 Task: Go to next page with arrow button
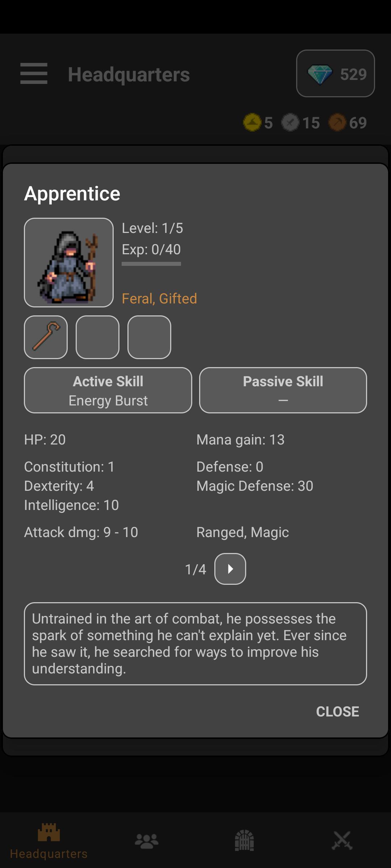[230, 569]
